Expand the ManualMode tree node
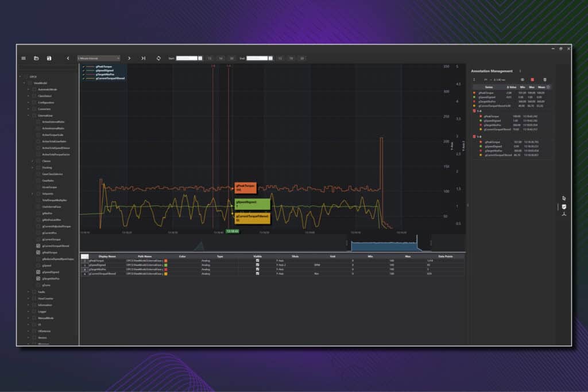The image size is (588, 392). point(28,318)
